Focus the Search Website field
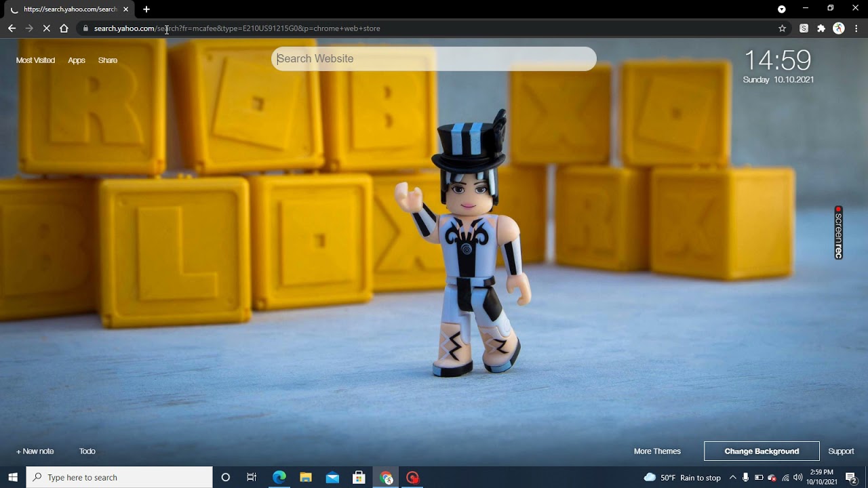The image size is (868, 488). tap(434, 58)
